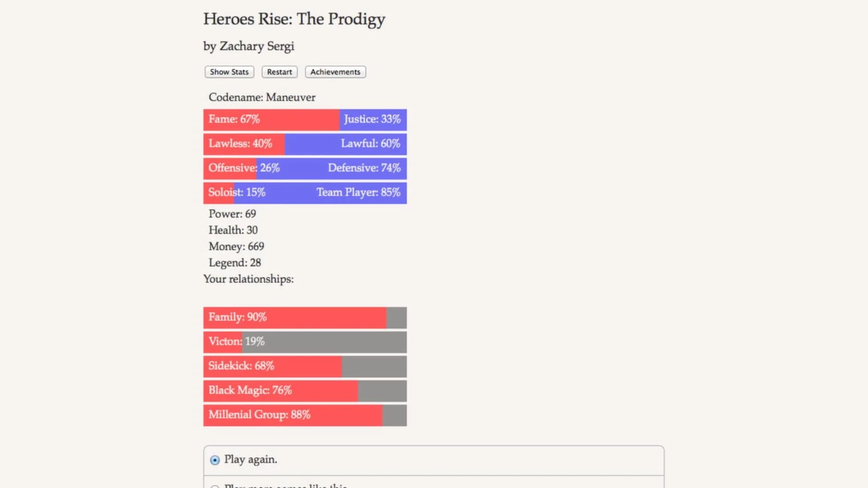Click the Fame versus Justice stat bar
Screen dimensions: 868x488
pos(305,120)
